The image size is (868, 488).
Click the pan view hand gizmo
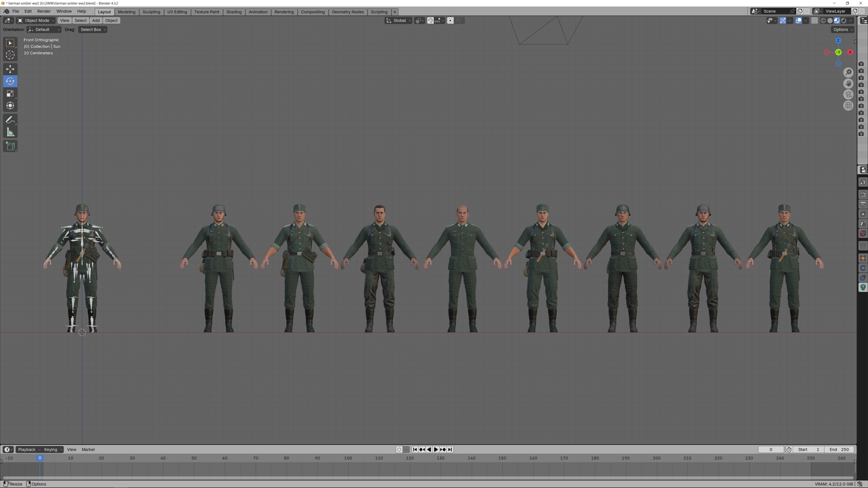point(848,83)
